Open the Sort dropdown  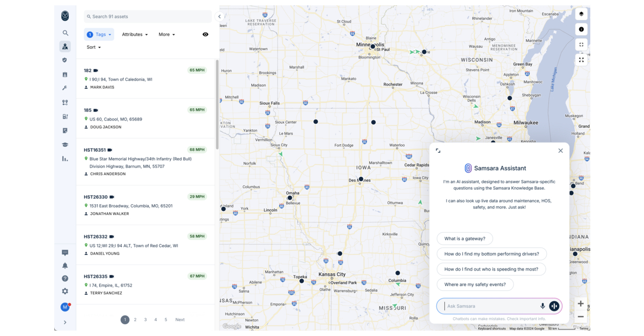pyautogui.click(x=93, y=47)
